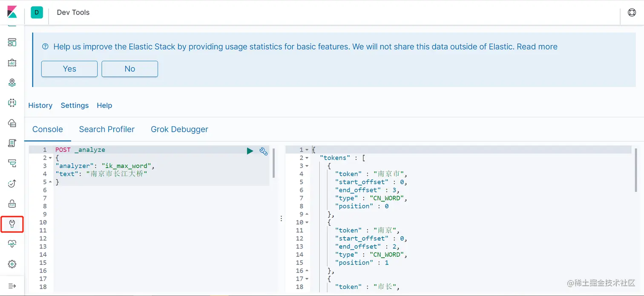Fold the token object at output line 10

307,223
